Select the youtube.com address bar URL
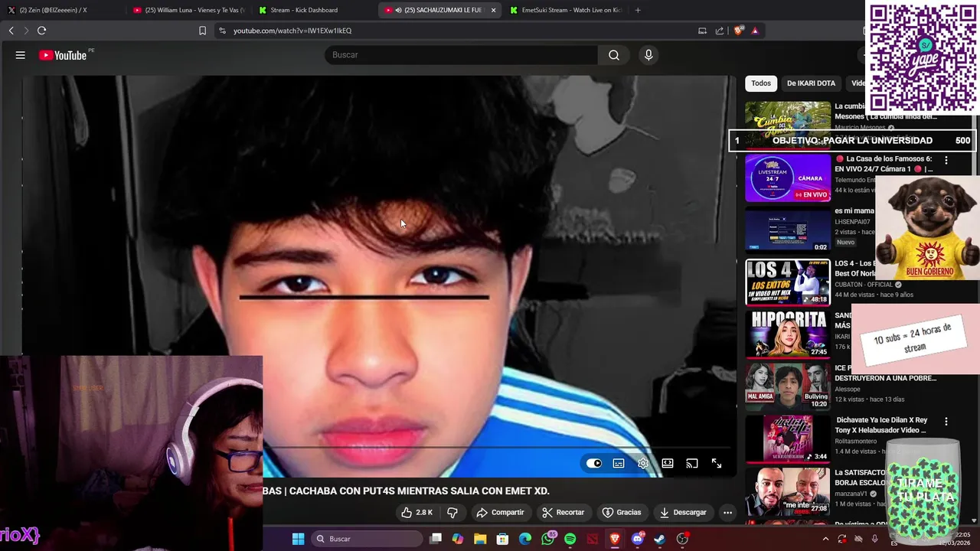980x551 pixels. pyautogui.click(x=292, y=31)
